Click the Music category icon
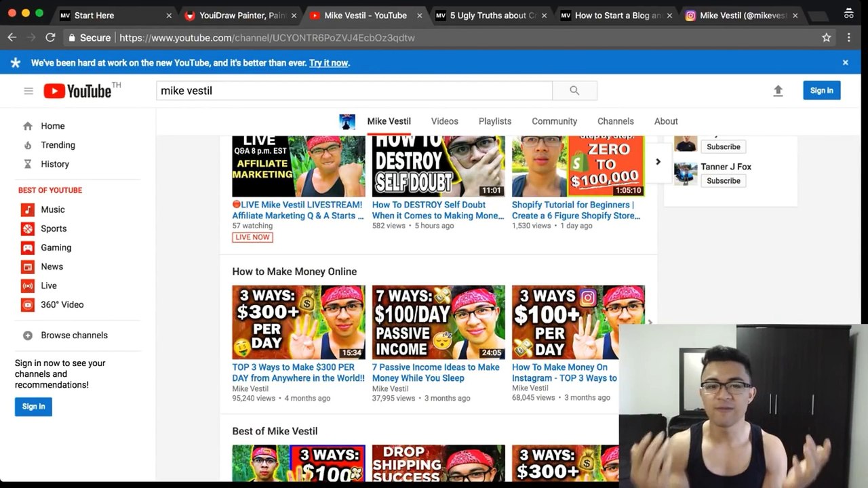This screenshot has height=488, width=868. coord(28,210)
